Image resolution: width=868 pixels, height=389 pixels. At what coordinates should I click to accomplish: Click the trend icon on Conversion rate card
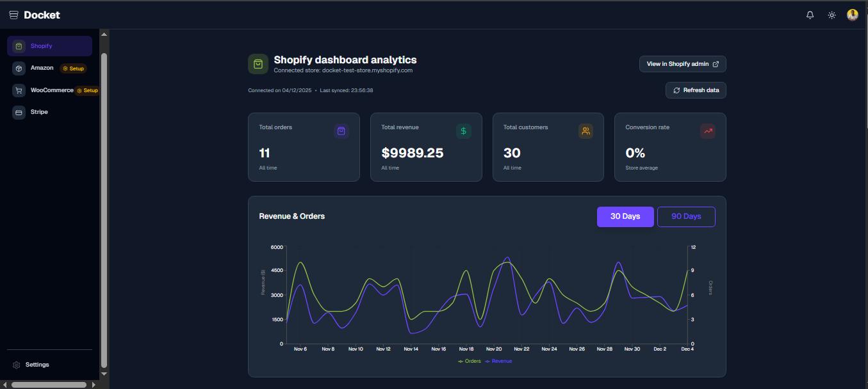pos(707,131)
